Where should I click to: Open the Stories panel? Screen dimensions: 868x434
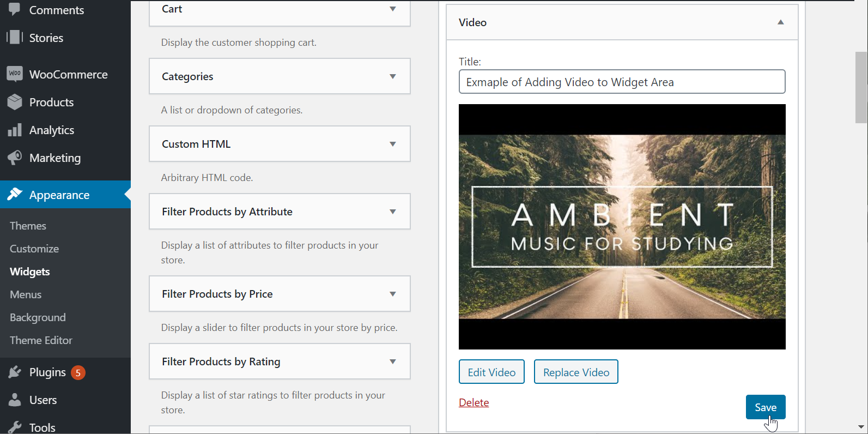point(46,38)
